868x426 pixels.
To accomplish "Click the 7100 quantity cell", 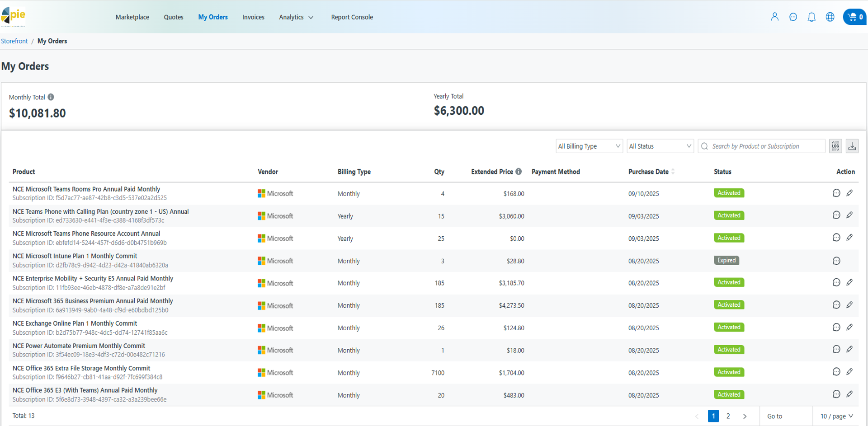I will click(x=438, y=373).
